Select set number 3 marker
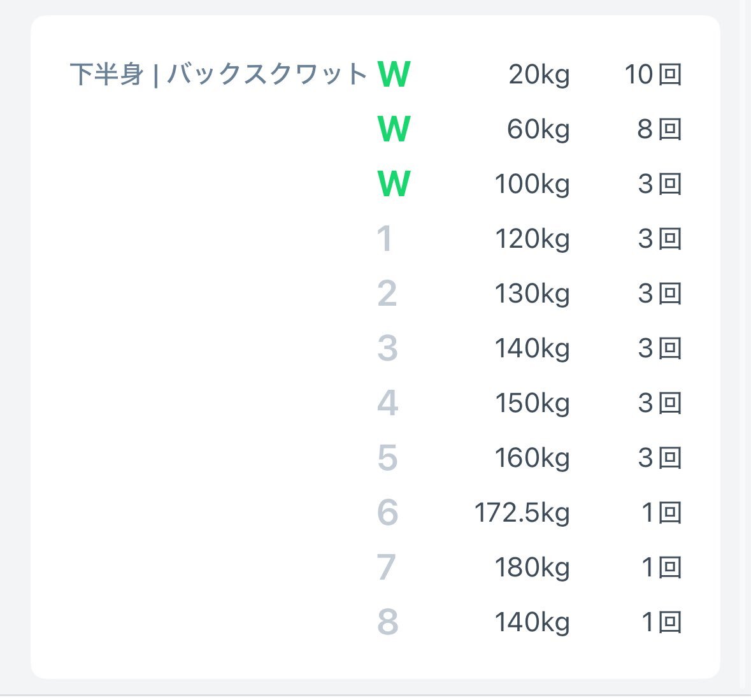This screenshot has width=751, height=700. pos(387,348)
